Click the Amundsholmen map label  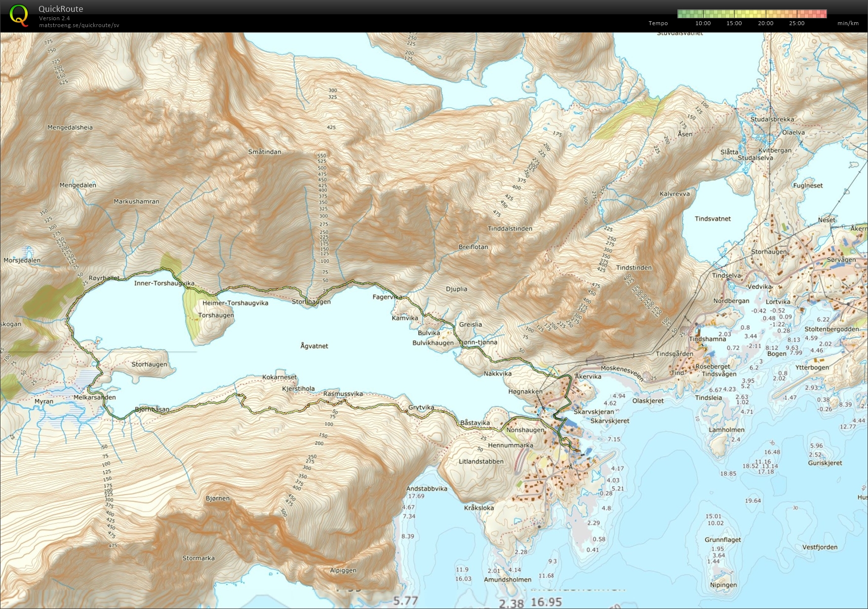(508, 580)
